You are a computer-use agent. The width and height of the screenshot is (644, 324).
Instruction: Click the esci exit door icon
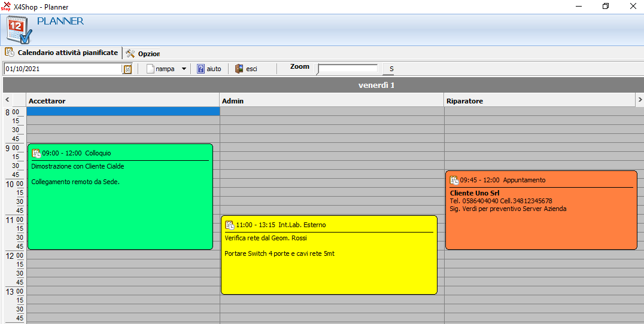(239, 69)
